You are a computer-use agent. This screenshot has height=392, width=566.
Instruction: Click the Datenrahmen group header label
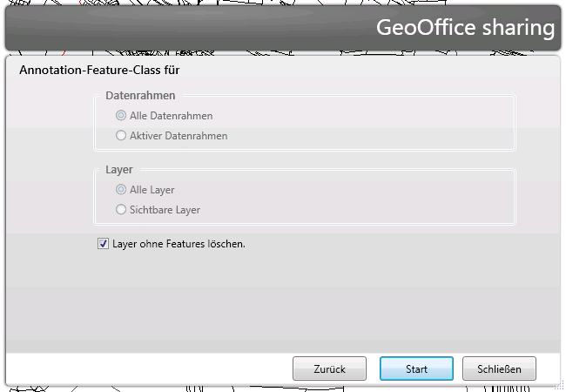click(x=140, y=95)
